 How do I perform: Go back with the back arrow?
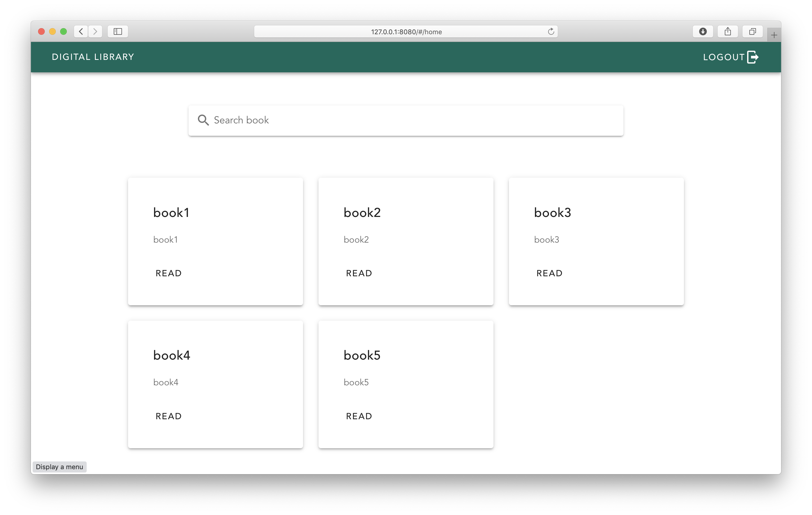click(81, 32)
